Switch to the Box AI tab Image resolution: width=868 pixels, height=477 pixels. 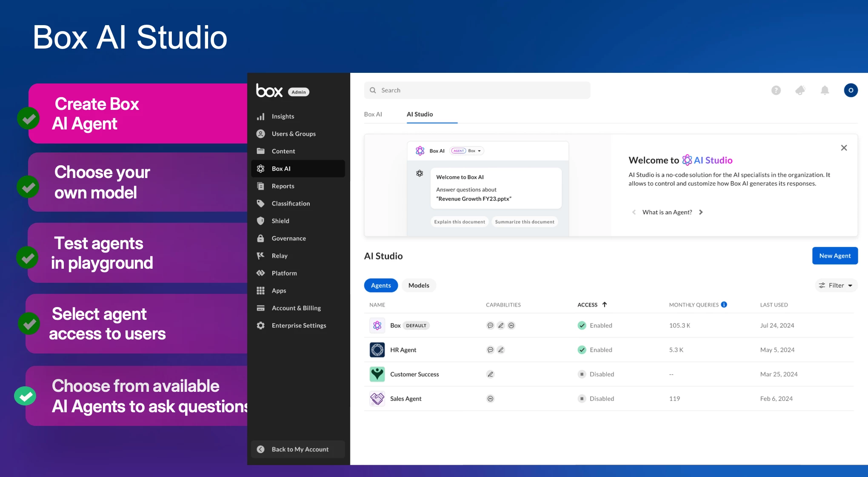tap(373, 114)
